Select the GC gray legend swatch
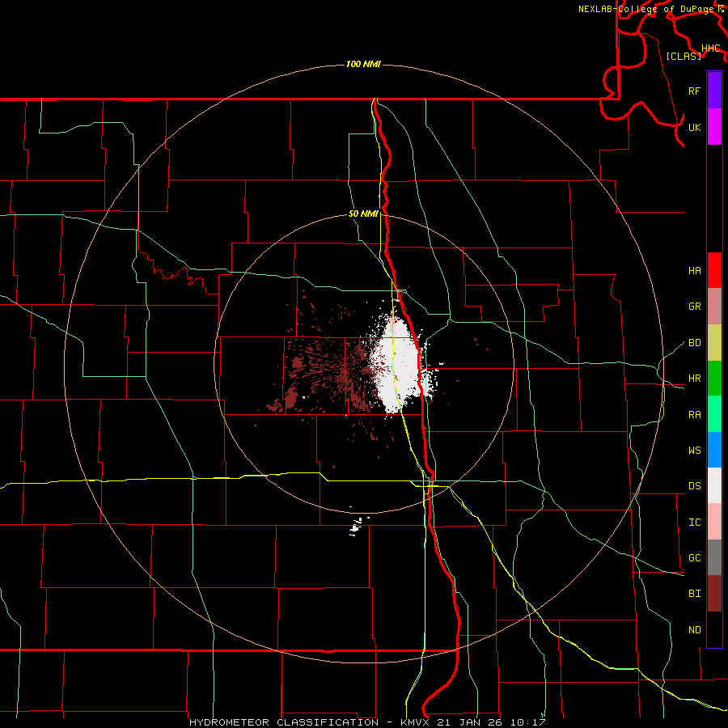The image size is (728, 728). pyautogui.click(x=714, y=557)
